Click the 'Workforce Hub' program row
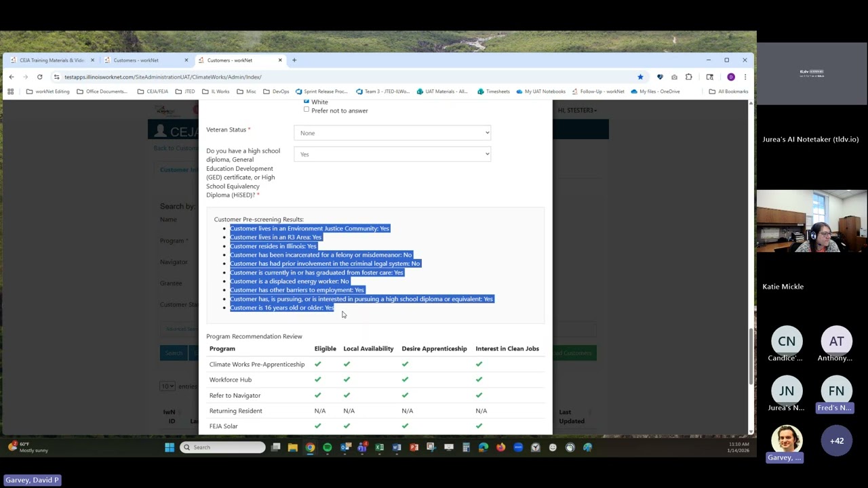This screenshot has width=868, height=488. [376, 380]
